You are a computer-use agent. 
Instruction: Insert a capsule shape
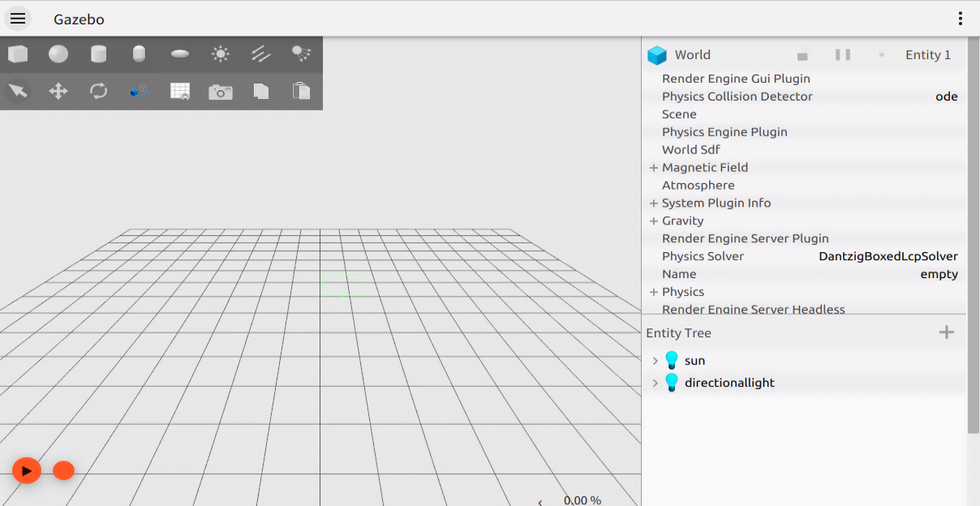click(x=140, y=54)
